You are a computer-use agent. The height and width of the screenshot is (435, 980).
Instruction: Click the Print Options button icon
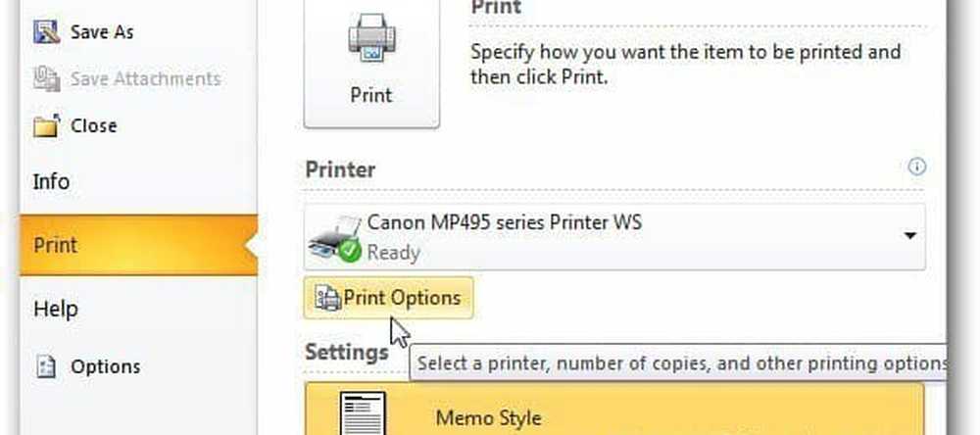[327, 298]
